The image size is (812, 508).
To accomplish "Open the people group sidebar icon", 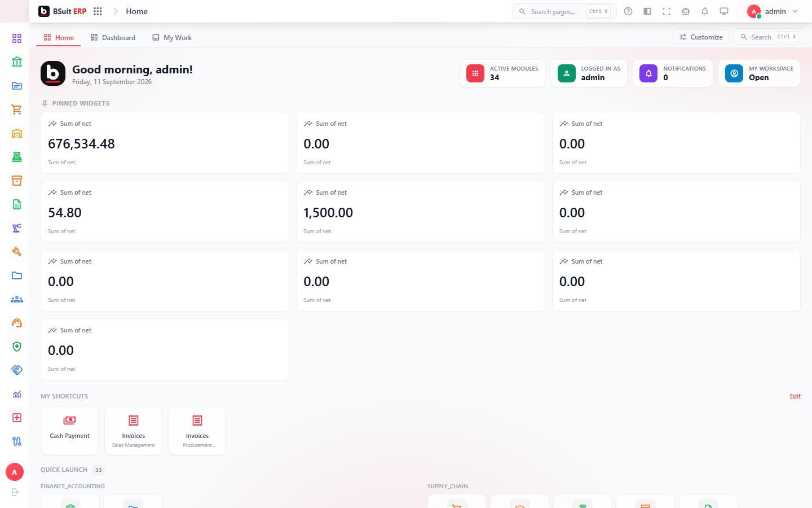I will click(x=17, y=299).
